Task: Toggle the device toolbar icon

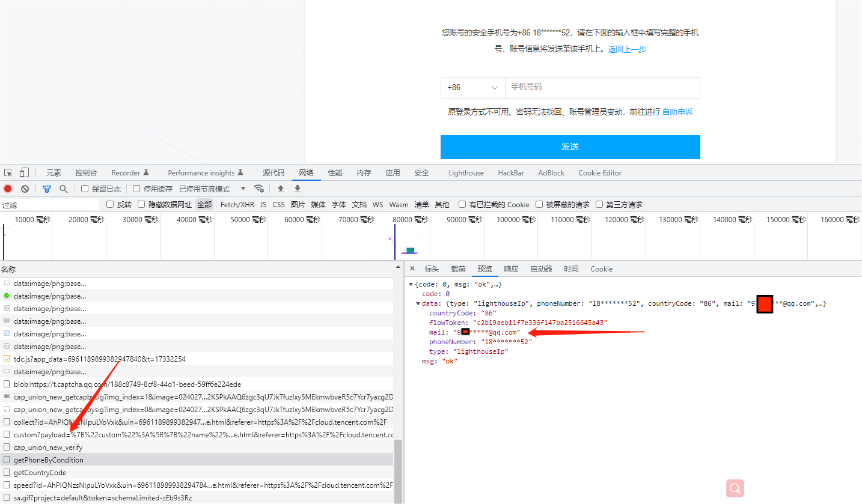Action: 24,173
